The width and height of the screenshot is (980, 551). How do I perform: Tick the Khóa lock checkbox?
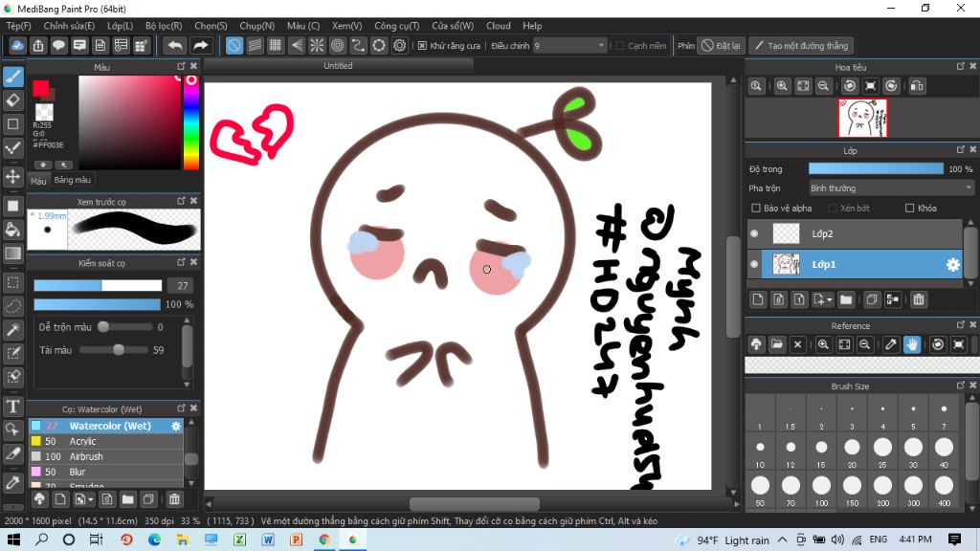[909, 208]
